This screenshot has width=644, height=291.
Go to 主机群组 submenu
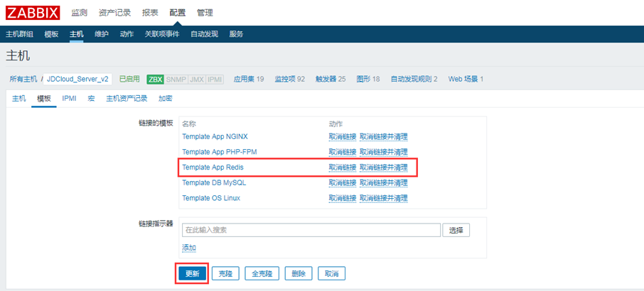coord(19,34)
